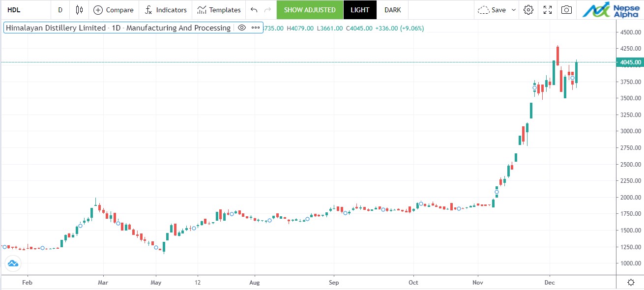Image resolution: width=644 pixels, height=290 pixels.
Task: Click the HDL symbol search field
Action: tap(25, 10)
